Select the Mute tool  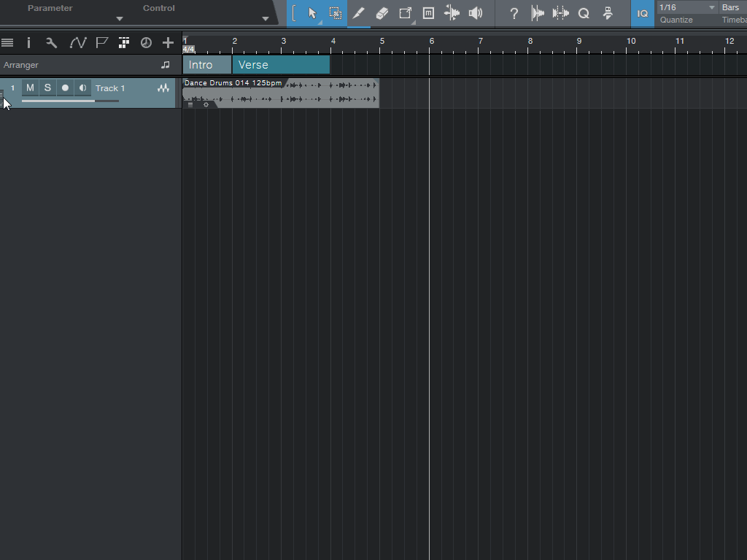[428, 13]
